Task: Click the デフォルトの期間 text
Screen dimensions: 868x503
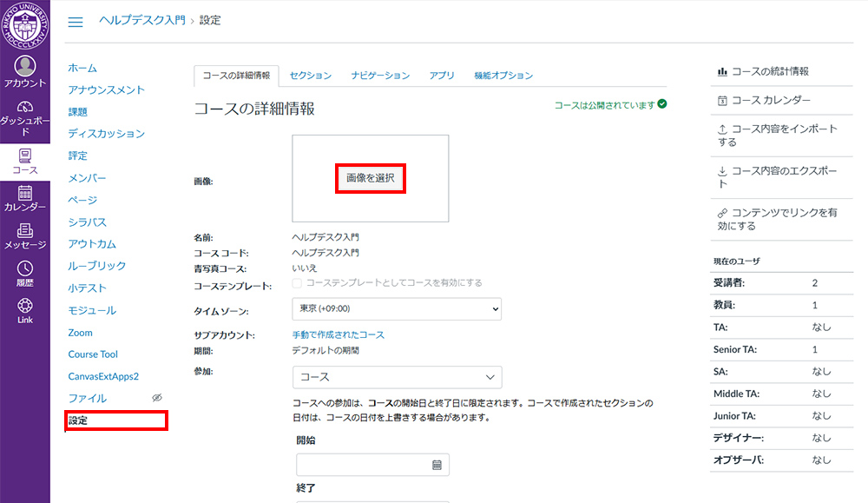Action: tap(325, 351)
